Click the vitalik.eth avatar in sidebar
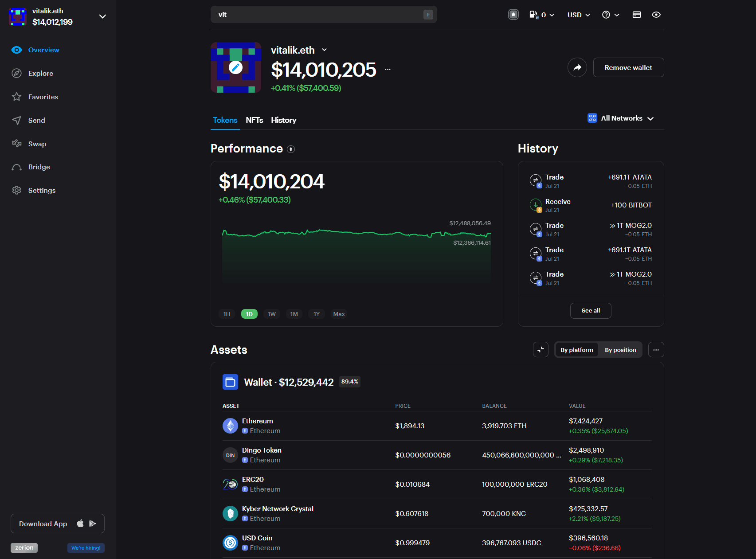756x559 pixels. 18,16
